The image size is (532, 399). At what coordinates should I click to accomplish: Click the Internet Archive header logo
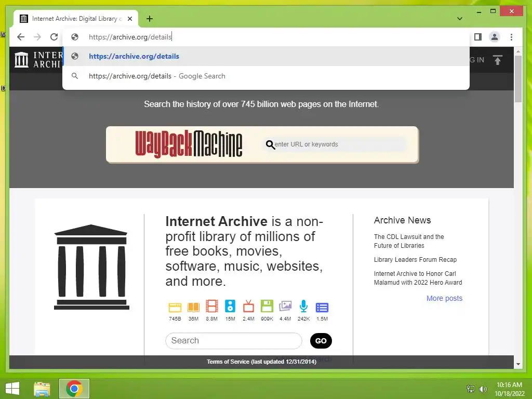[38, 60]
